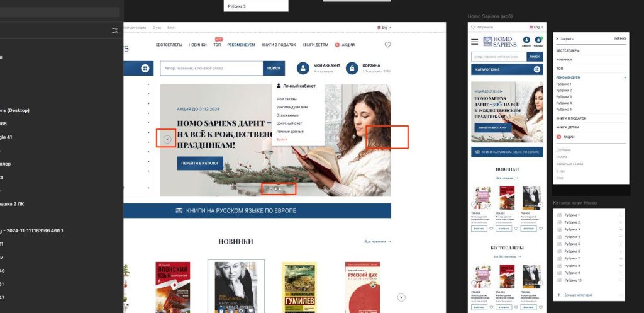This screenshot has width=644, height=313.
Task: Expand Рубрика 5 in Каталог книг menu
Action: (621, 244)
